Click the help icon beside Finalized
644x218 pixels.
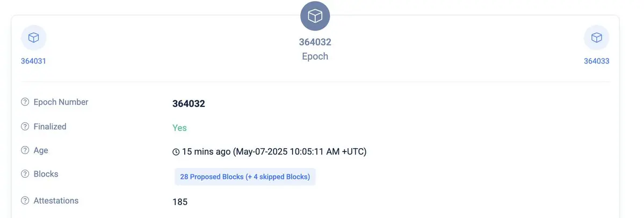(x=25, y=126)
